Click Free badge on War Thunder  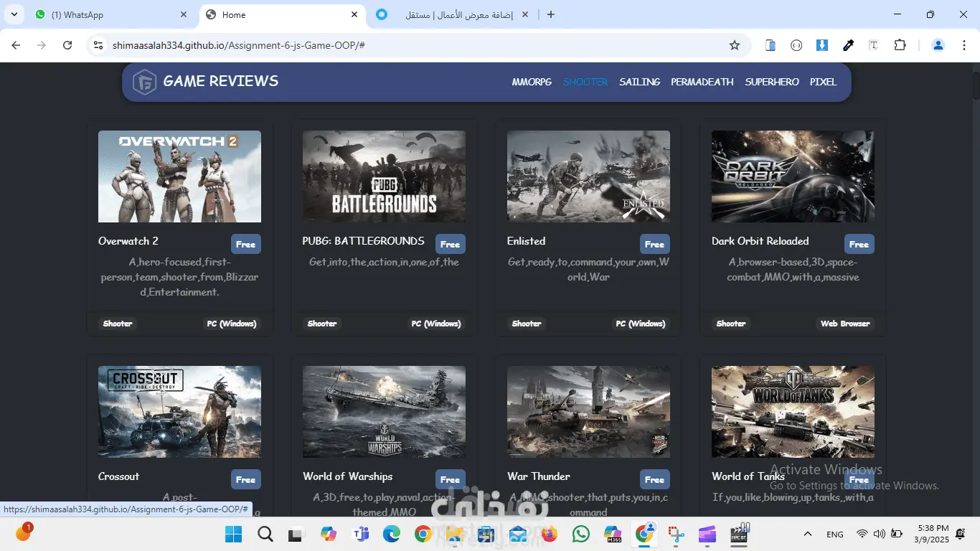(x=655, y=479)
